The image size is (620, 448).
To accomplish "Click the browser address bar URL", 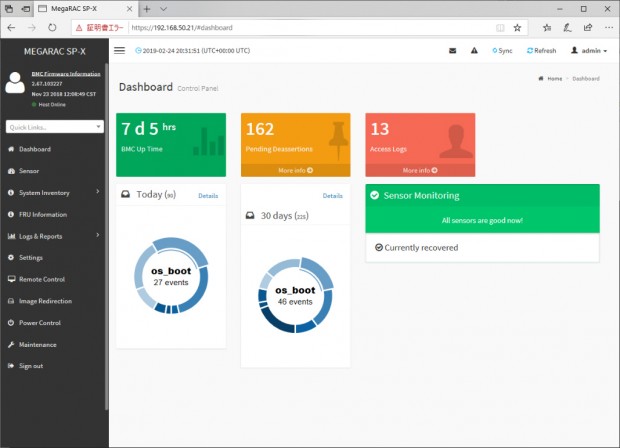I will 182,28.
